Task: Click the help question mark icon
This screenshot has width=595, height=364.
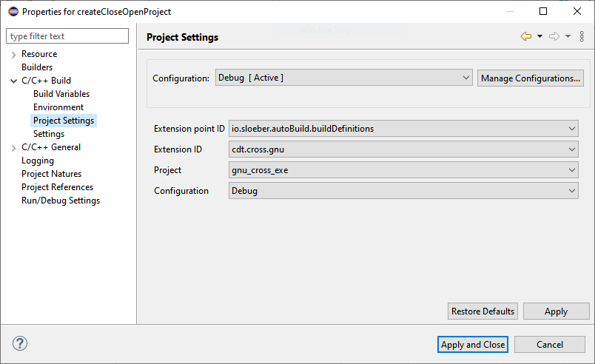Action: (x=20, y=344)
